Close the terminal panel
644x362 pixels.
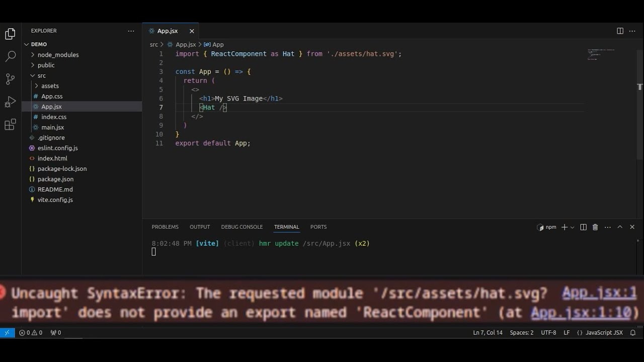(632, 227)
